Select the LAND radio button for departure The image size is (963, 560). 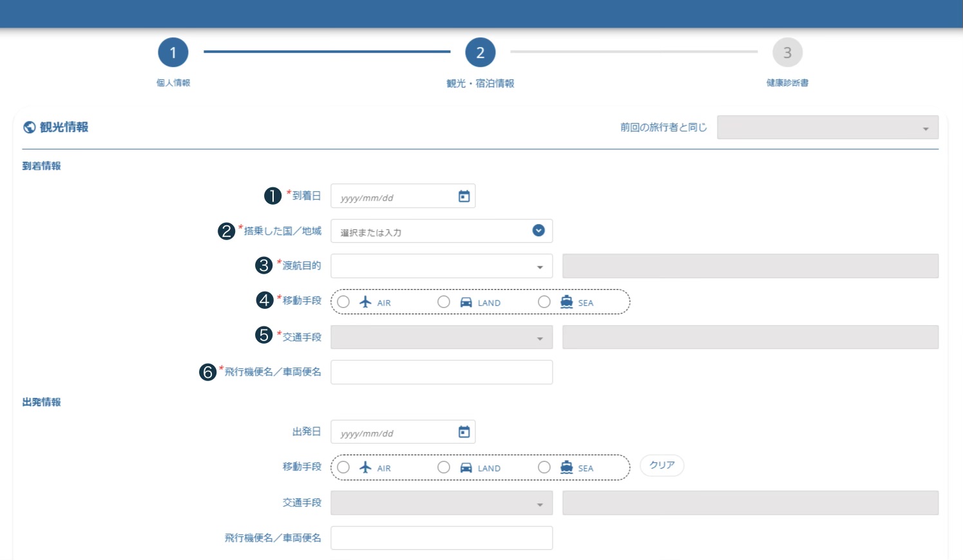[444, 467]
